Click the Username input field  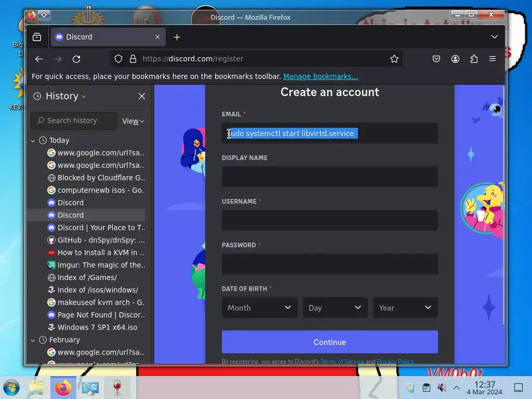coord(330,220)
